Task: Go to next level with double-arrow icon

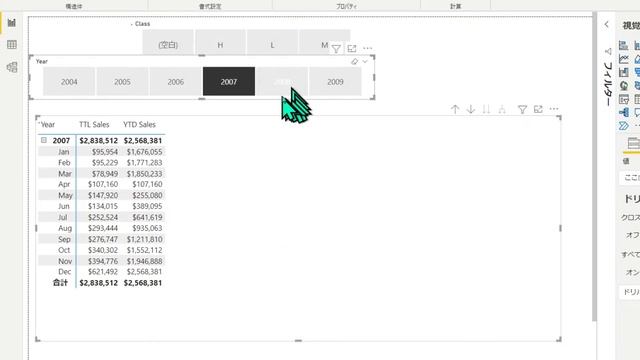Action: pyautogui.click(x=486, y=109)
